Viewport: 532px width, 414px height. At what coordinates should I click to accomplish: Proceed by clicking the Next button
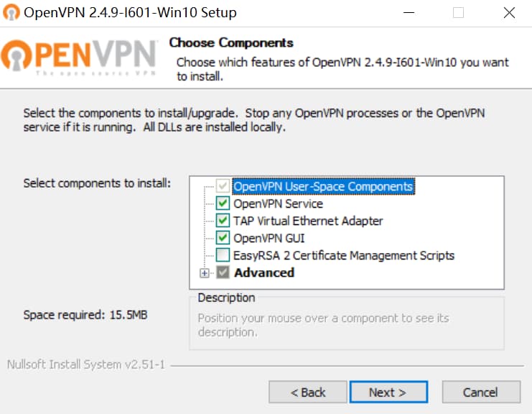(388, 392)
